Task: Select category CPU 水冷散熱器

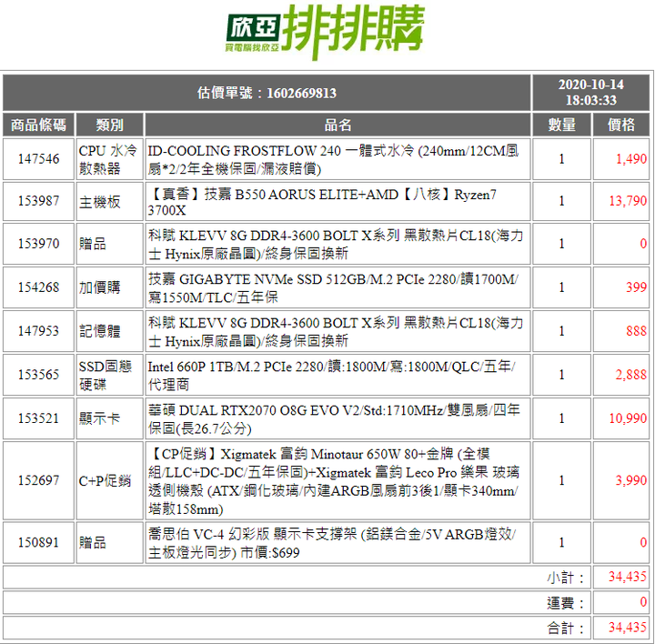Action: click(109, 159)
